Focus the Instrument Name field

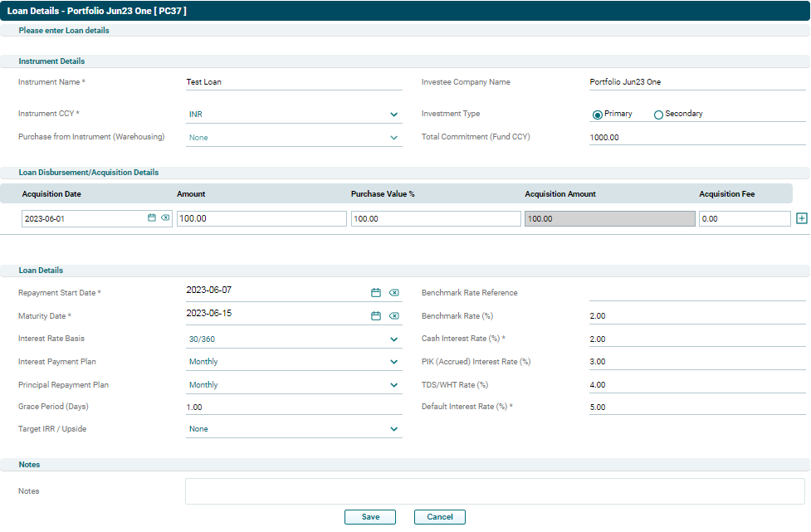point(294,82)
